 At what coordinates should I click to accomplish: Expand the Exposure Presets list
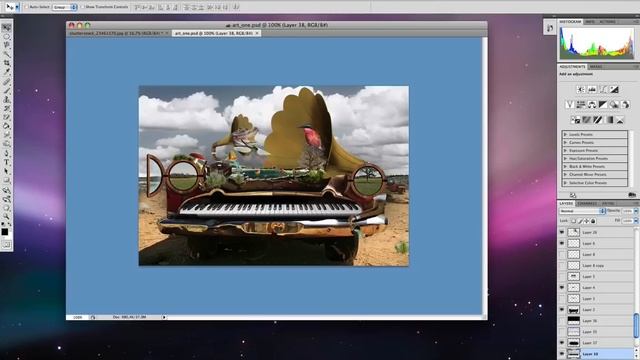tap(565, 151)
